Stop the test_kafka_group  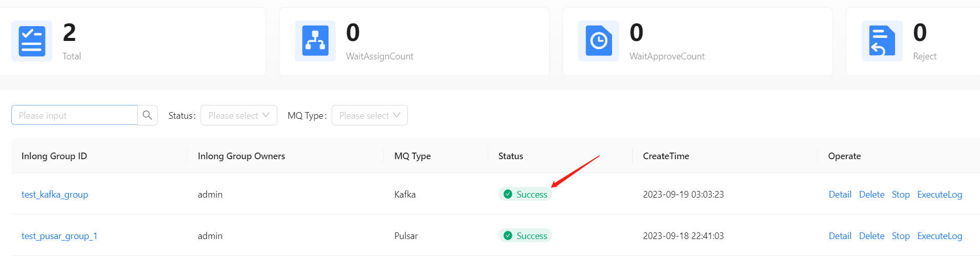pyautogui.click(x=901, y=195)
